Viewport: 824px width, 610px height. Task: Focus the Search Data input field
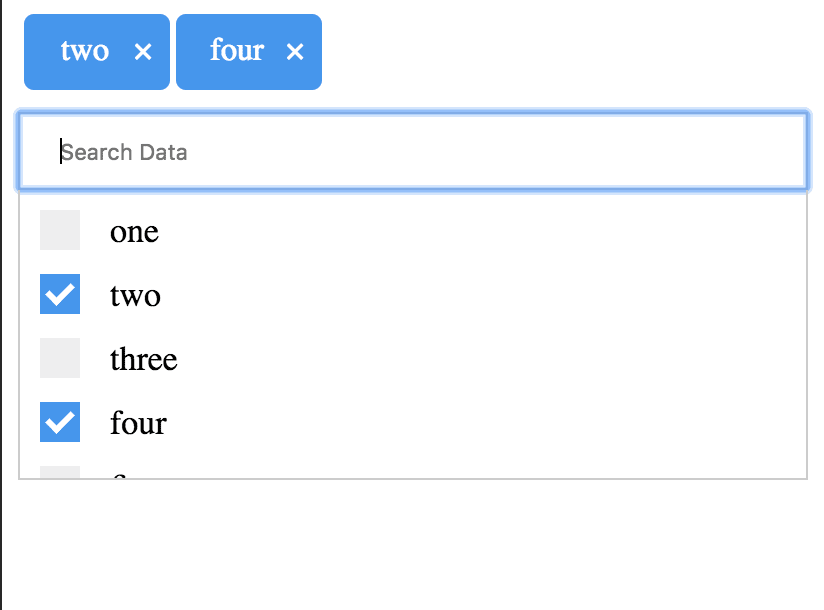(x=413, y=152)
